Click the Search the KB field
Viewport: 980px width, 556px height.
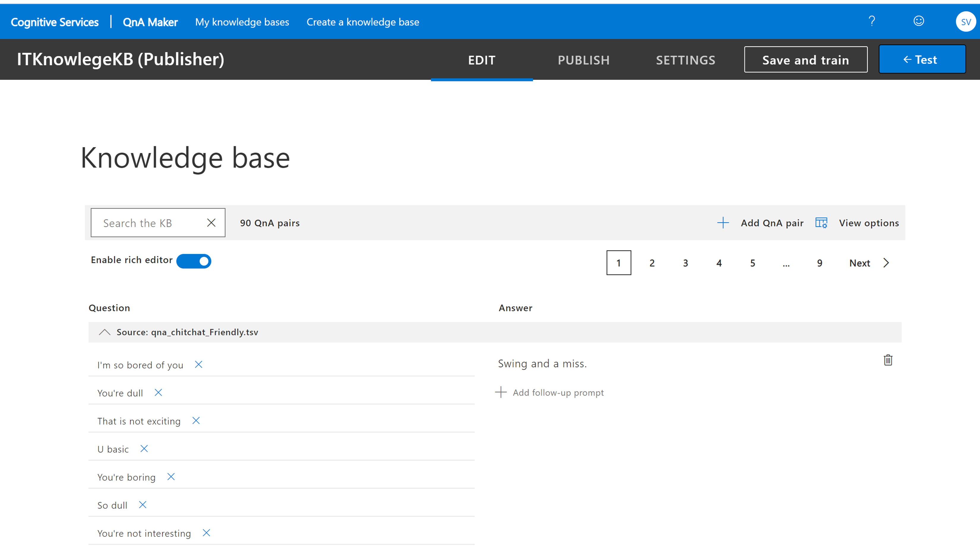pyautogui.click(x=149, y=223)
